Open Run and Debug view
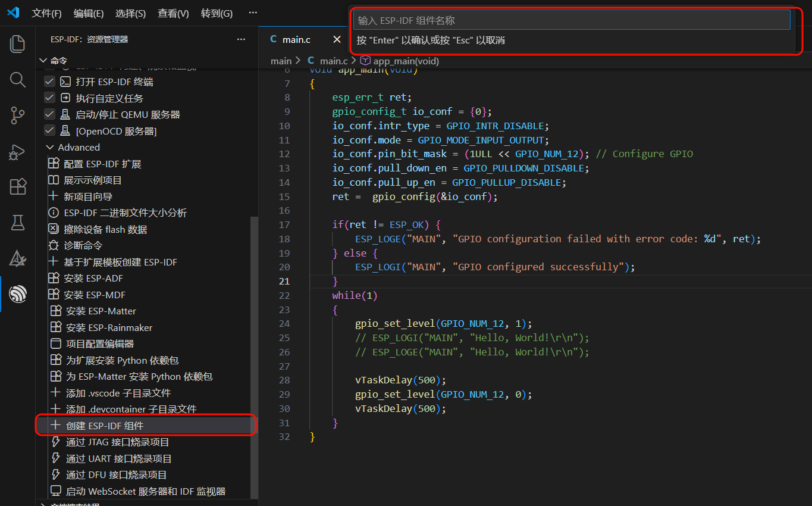812x506 pixels. [x=18, y=151]
